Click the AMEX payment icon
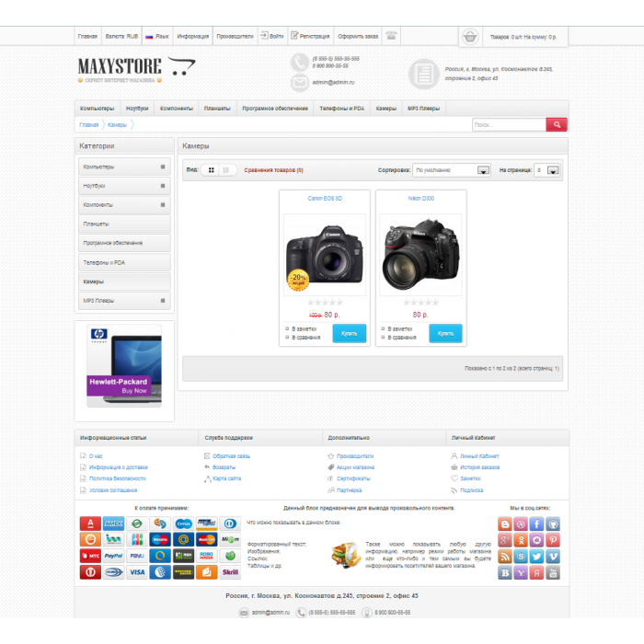The image size is (644, 644). point(113,523)
